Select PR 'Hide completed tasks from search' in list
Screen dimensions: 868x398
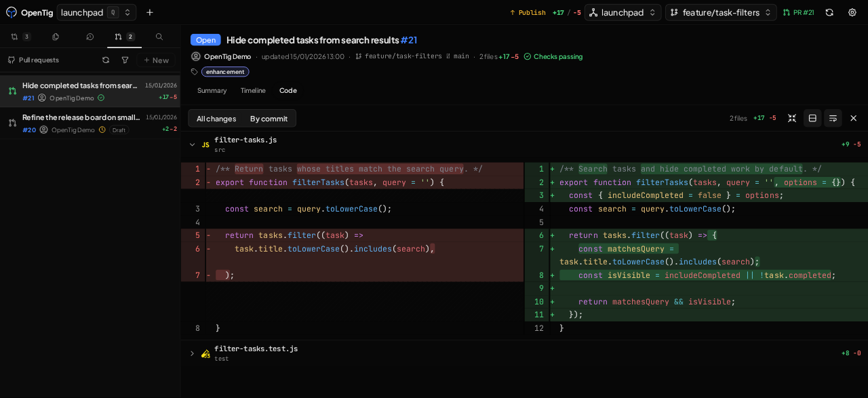pos(90,92)
